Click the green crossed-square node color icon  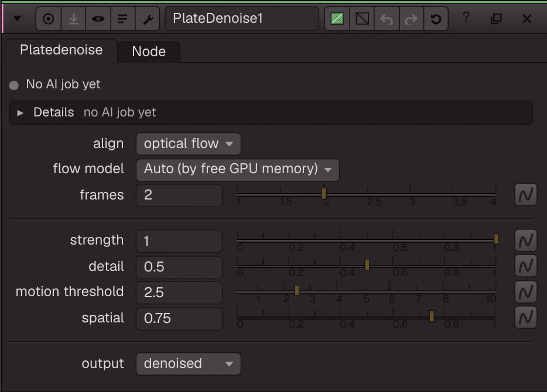pyautogui.click(x=337, y=19)
